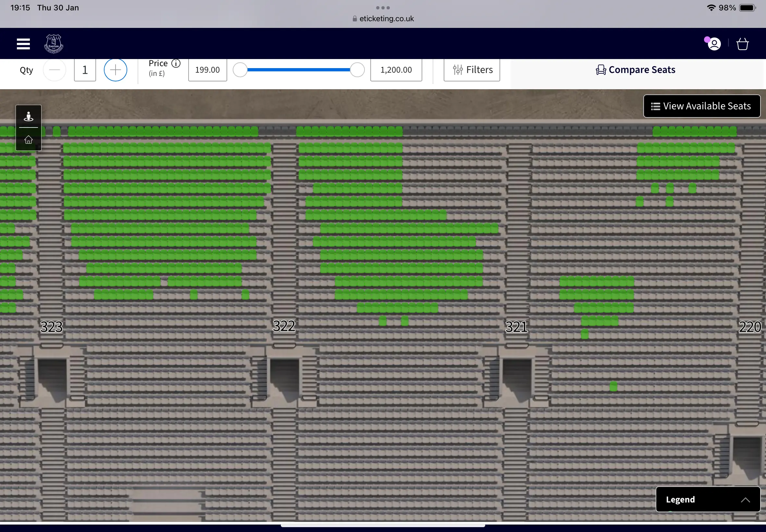766x532 pixels.
Task: Open Compare Seats
Action: [635, 70]
